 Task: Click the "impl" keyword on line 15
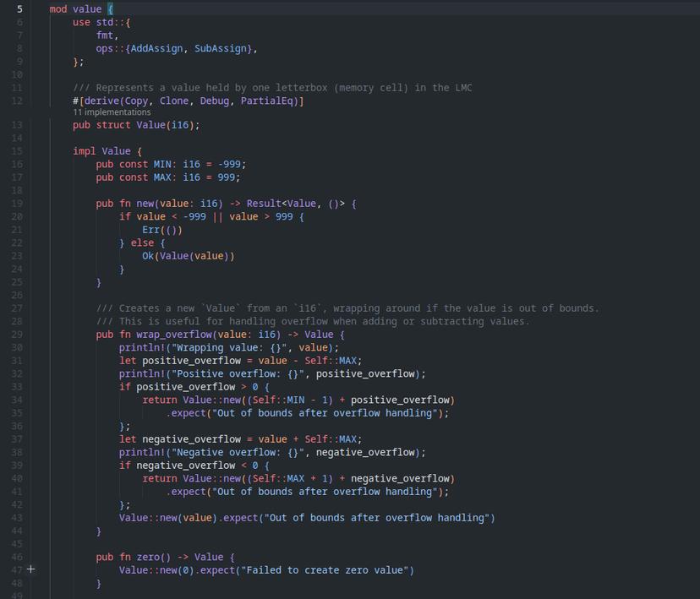coord(84,151)
